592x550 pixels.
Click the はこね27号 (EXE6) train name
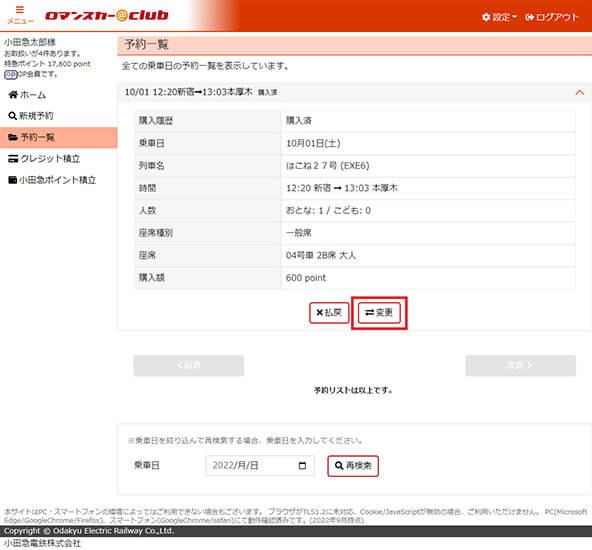(x=328, y=166)
